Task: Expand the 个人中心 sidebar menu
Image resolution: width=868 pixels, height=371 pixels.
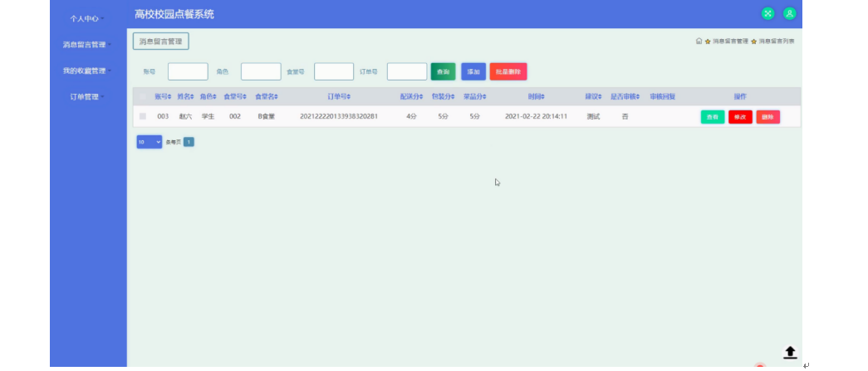Action: 87,18
